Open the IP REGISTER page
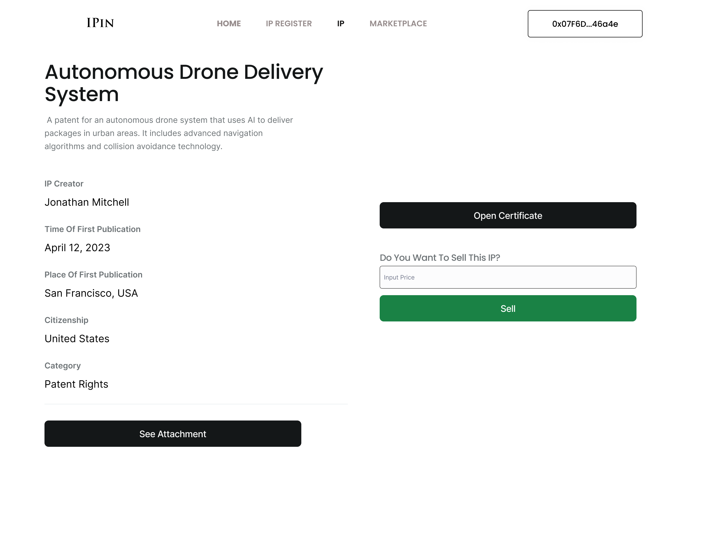728x560 pixels. [289, 24]
